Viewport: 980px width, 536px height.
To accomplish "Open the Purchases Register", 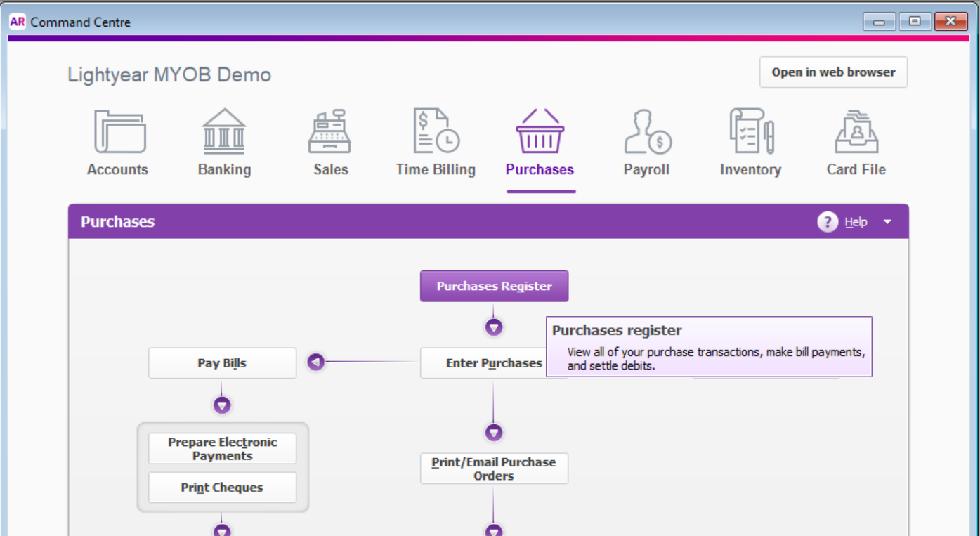I will (494, 287).
